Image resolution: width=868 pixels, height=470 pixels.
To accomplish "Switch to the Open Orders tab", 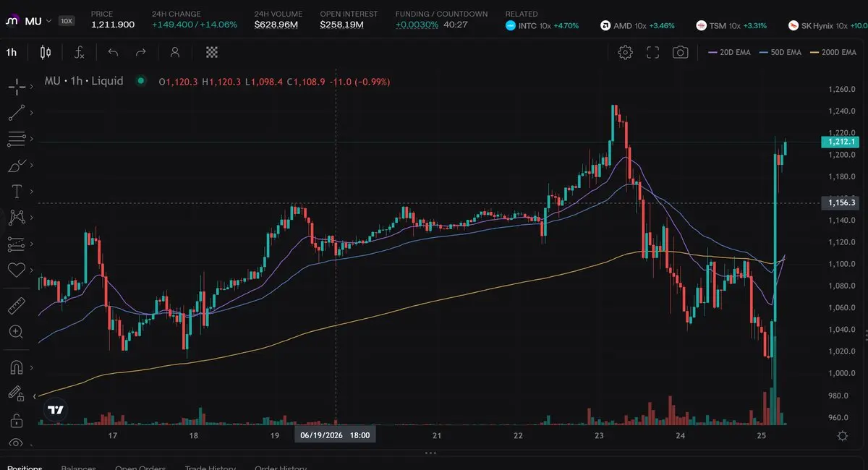I will pos(140,466).
